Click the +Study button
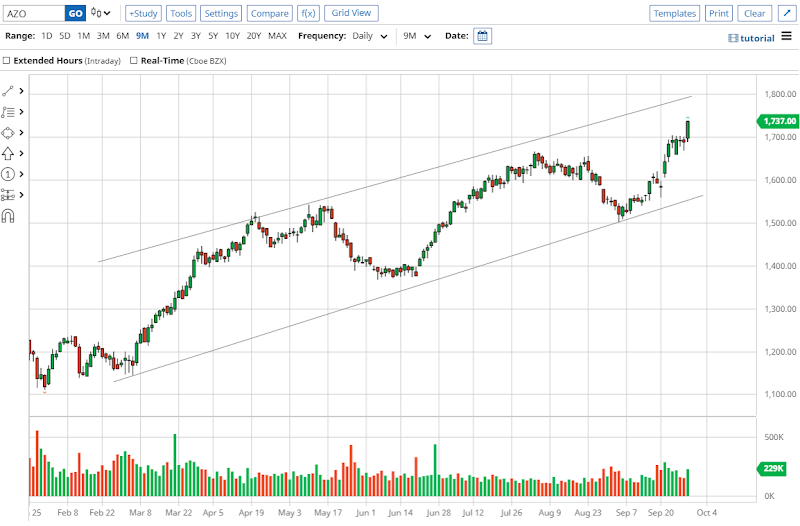Viewport: 800px width, 526px height. 143,13
